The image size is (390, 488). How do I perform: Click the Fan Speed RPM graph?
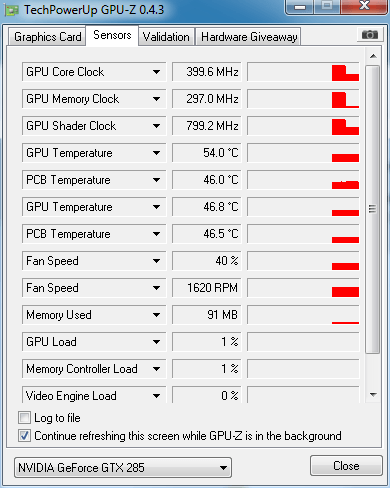pyautogui.click(x=303, y=288)
